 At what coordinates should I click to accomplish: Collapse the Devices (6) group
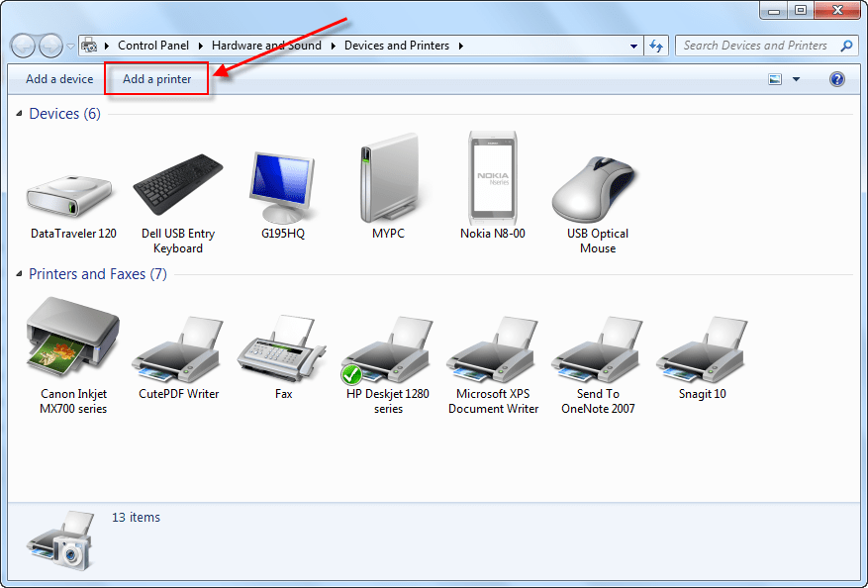[x=20, y=115]
